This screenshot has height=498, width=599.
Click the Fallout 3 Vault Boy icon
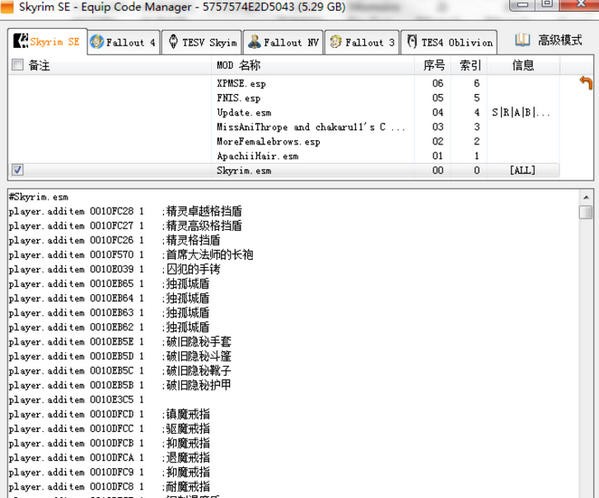pos(335,42)
